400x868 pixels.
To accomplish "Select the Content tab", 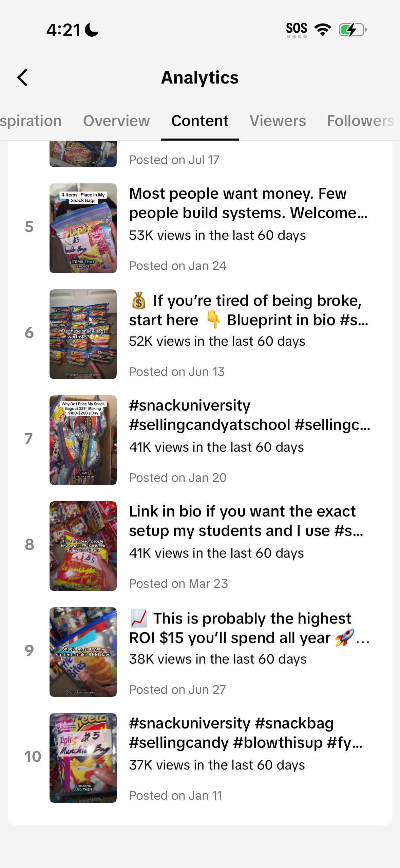I will click(x=200, y=121).
